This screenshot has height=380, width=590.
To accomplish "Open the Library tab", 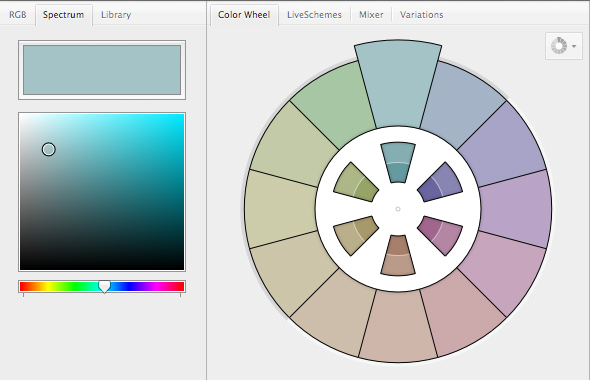I will click(x=116, y=15).
